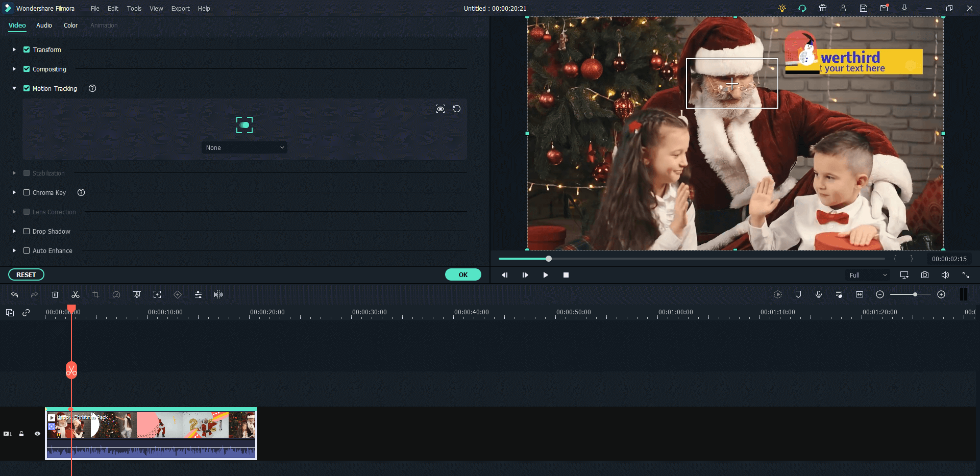Delete selected clip with trash icon
This screenshot has width=980, height=476.
(55, 294)
